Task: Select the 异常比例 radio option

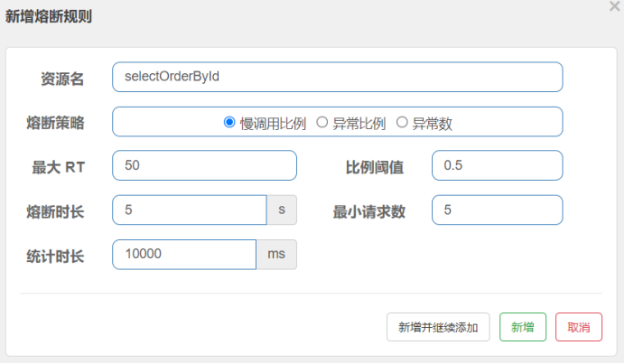Action: tap(322, 122)
